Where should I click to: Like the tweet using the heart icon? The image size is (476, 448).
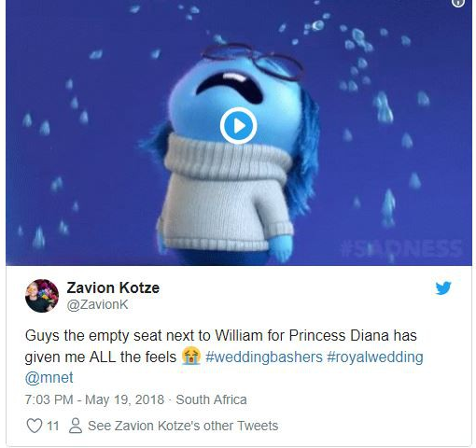pyautogui.click(x=35, y=426)
